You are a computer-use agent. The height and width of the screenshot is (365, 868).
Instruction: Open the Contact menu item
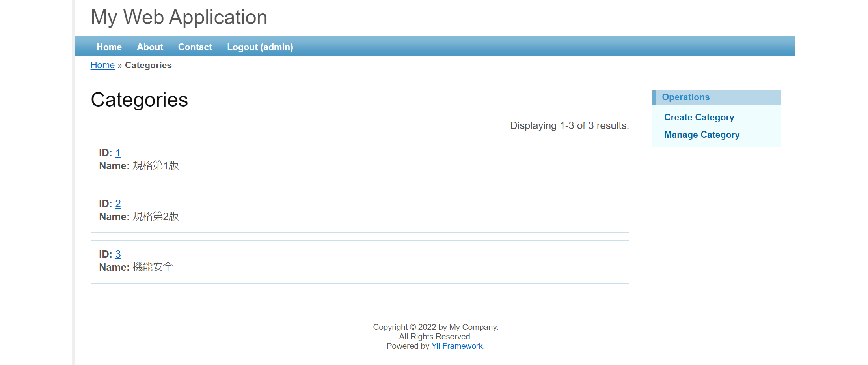click(195, 47)
